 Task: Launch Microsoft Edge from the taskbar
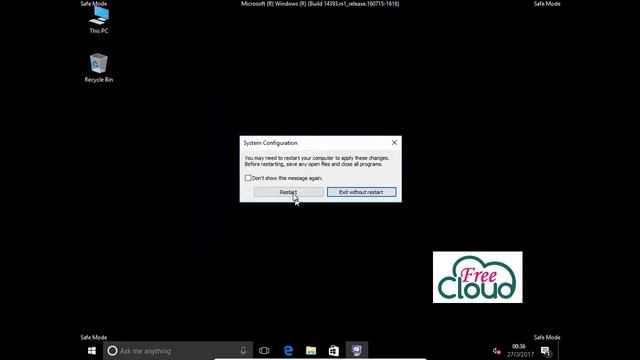(288, 351)
